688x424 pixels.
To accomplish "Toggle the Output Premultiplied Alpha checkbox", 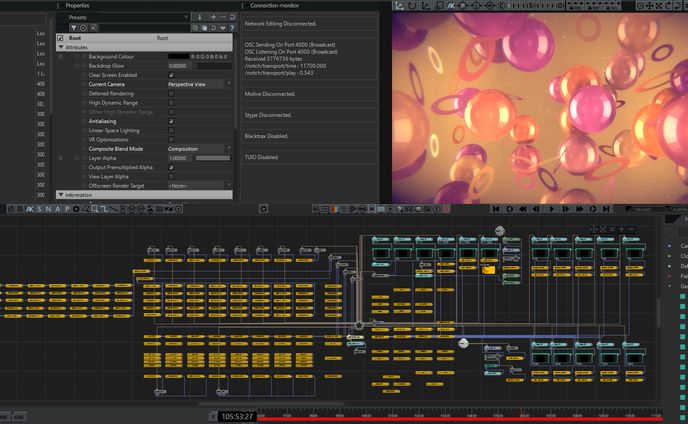I will pyautogui.click(x=171, y=167).
